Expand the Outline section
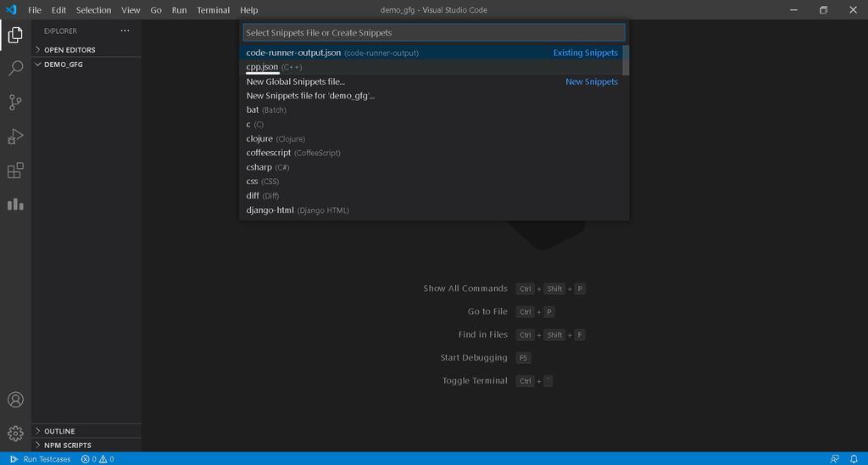 [x=86, y=431]
